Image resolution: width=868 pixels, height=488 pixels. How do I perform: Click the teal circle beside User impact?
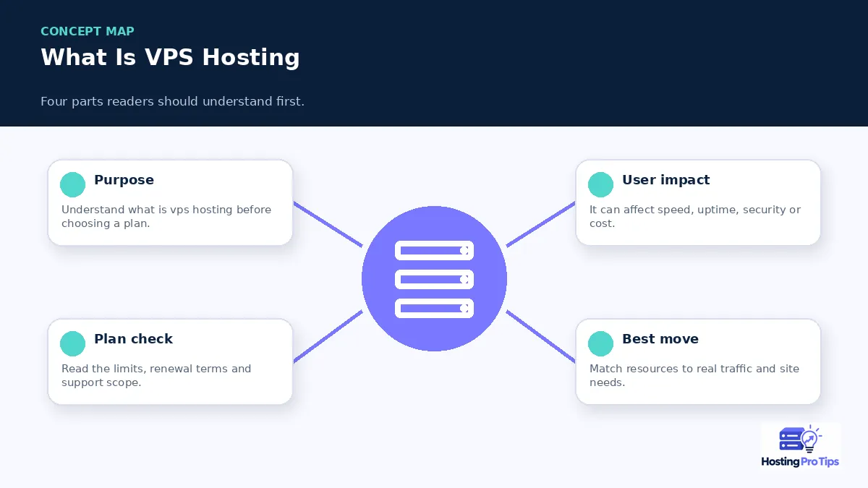point(600,185)
